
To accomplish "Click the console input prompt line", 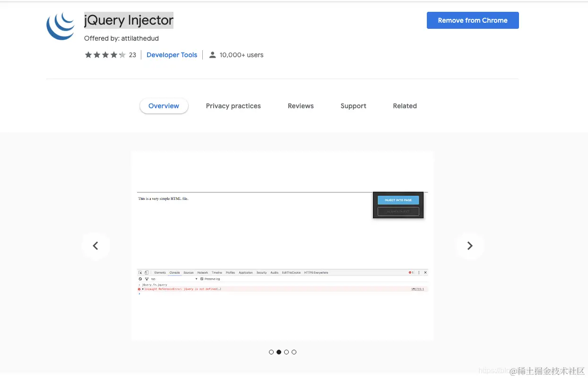I will [283, 293].
